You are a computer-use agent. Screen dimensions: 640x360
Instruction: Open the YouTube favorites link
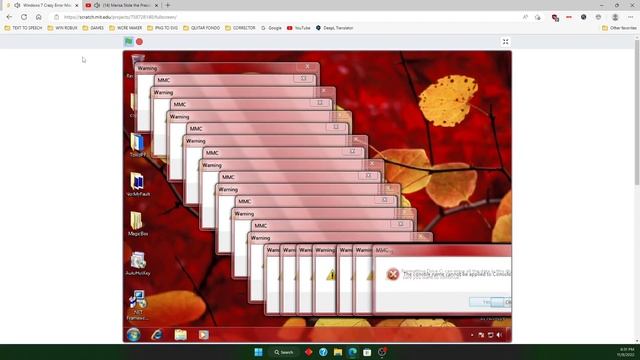pyautogui.click(x=298, y=28)
